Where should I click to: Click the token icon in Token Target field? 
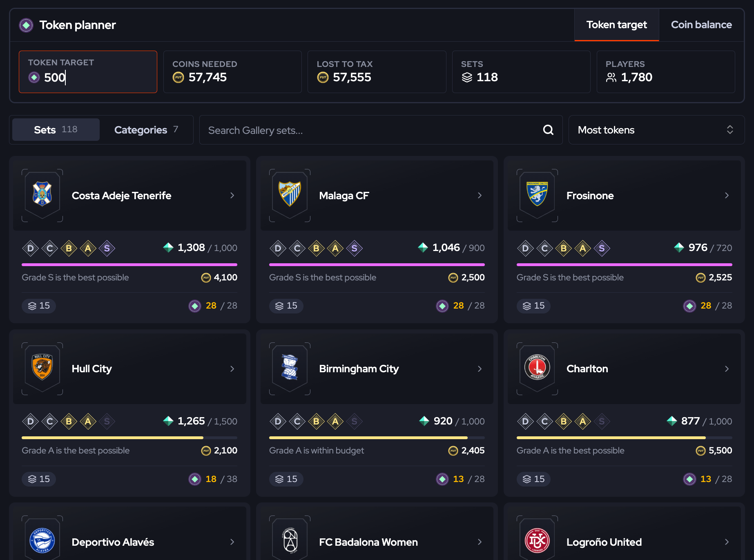(x=34, y=77)
